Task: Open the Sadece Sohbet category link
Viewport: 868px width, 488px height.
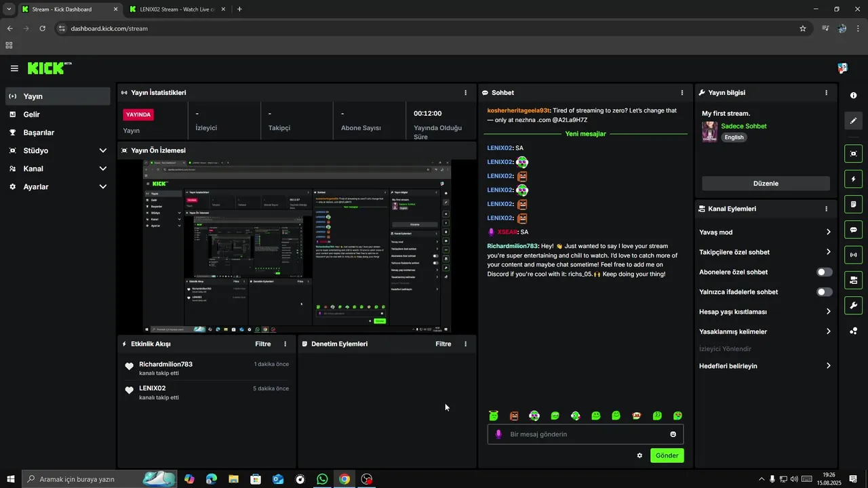Action: point(744,126)
